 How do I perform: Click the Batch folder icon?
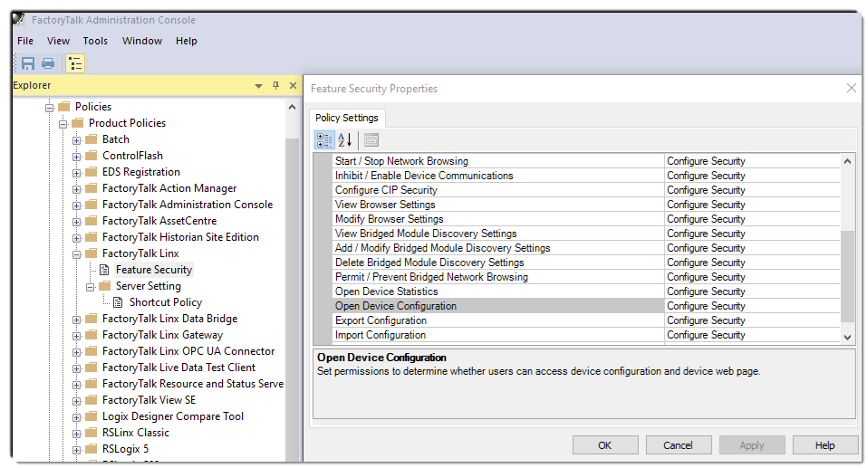point(92,138)
